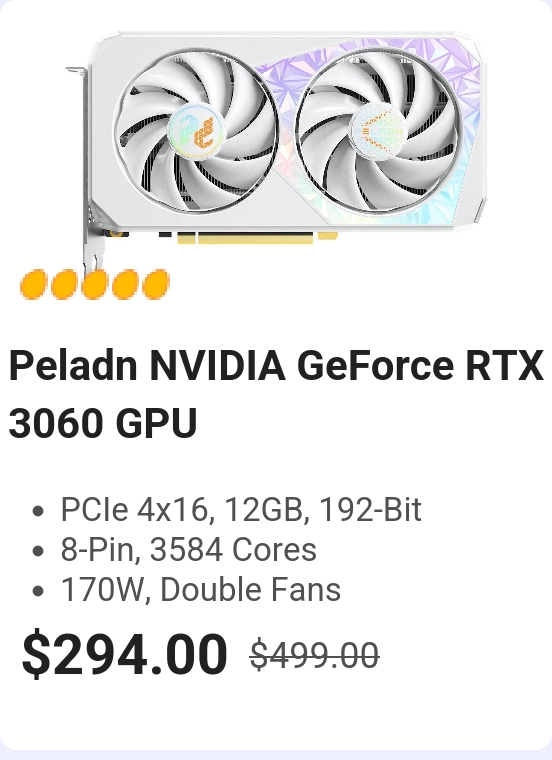Click the gold PCIe connector on the card
The width and height of the screenshot is (552, 760).
pyautogui.click(x=255, y=238)
